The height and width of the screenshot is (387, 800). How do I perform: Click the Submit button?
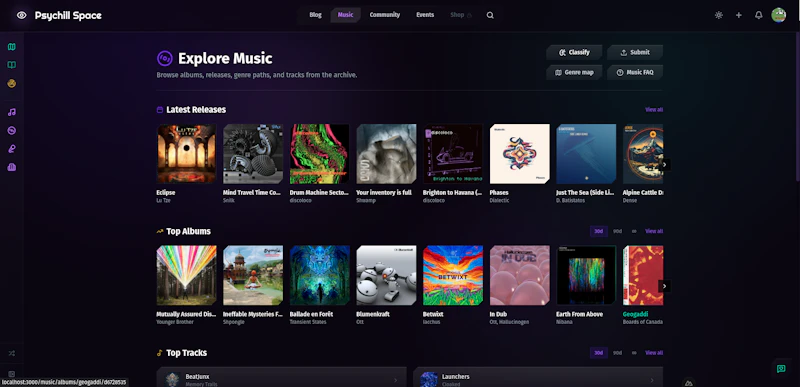[635, 52]
